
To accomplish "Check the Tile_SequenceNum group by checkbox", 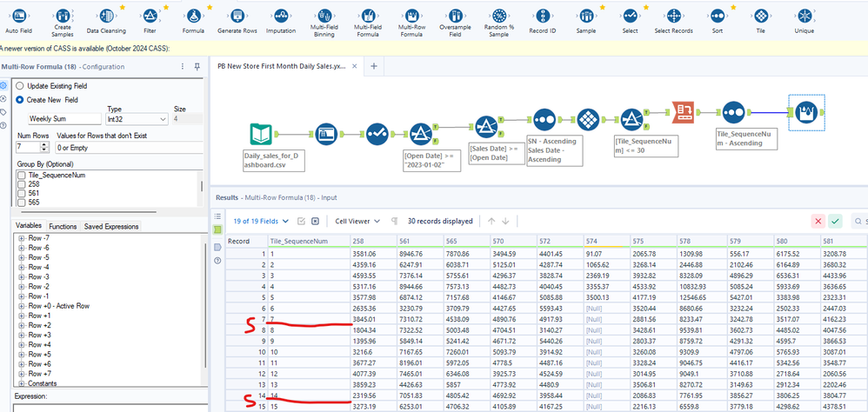I will click(21, 175).
